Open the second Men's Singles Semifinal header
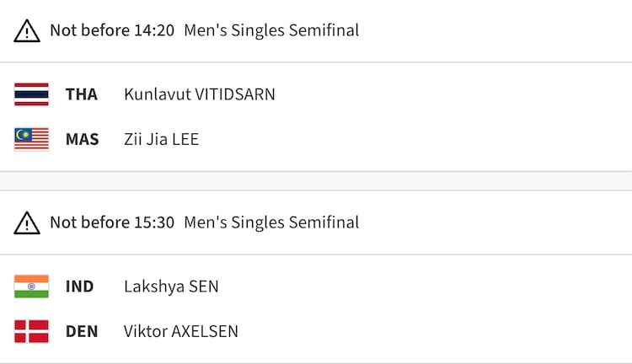Screen dimensions: 632x364 click(x=271, y=223)
